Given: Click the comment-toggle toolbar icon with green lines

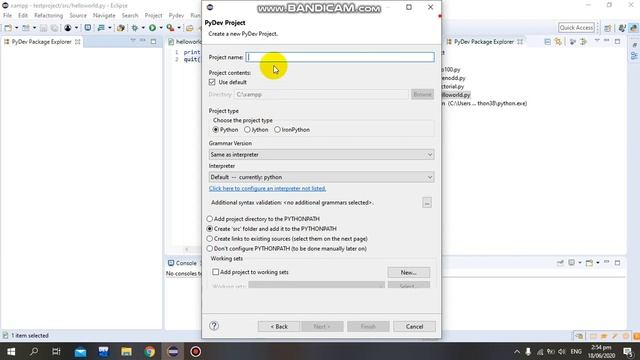Looking at the screenshot, I should 101,28.
